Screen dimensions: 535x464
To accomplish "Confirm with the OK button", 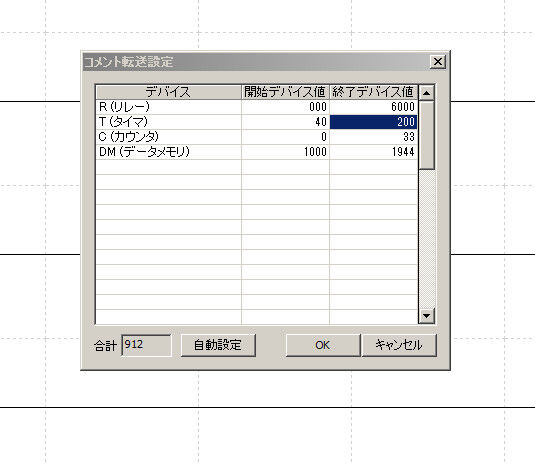I will 323,345.
